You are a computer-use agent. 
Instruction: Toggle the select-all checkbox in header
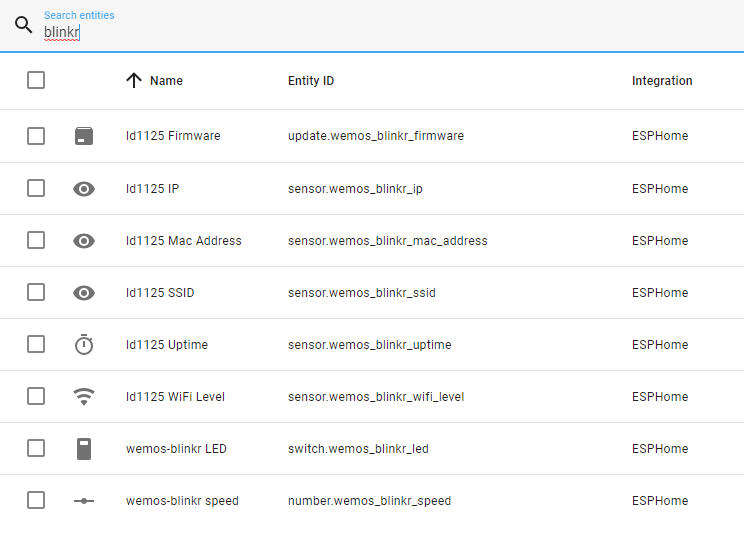pyautogui.click(x=36, y=80)
